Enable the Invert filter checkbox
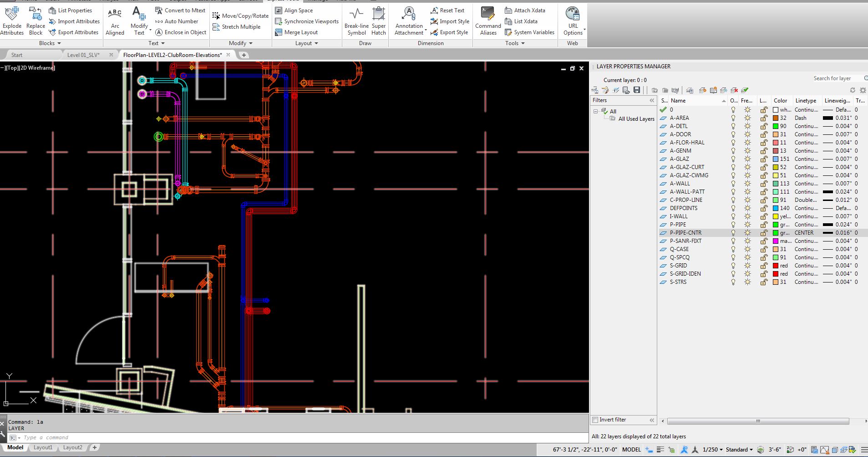 coord(595,420)
